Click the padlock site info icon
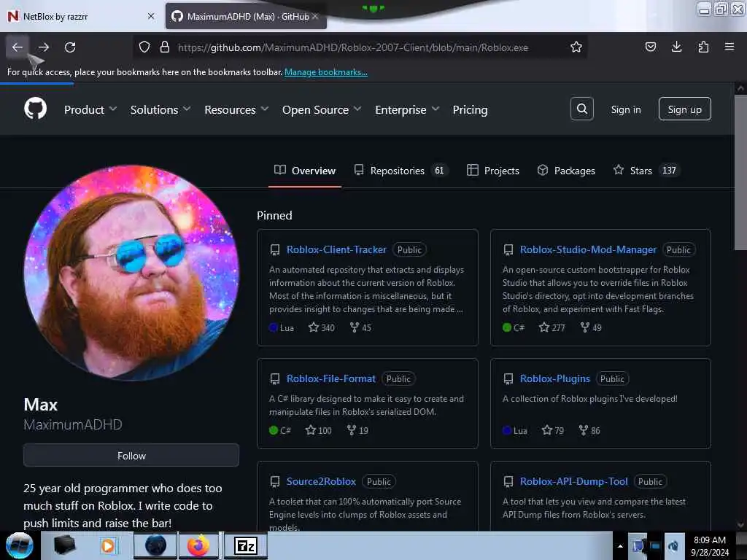This screenshot has width=747, height=560. (x=165, y=47)
